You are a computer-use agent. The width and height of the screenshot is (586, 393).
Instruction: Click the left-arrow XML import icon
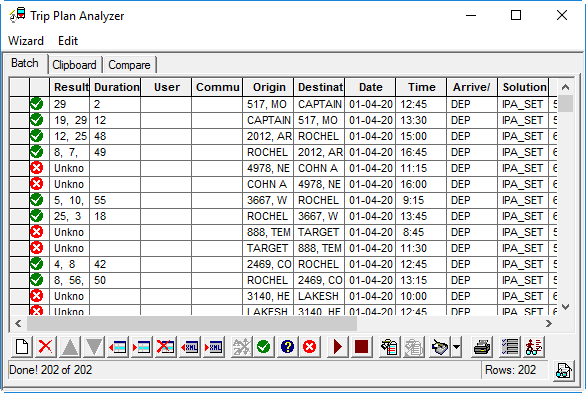[190, 347]
